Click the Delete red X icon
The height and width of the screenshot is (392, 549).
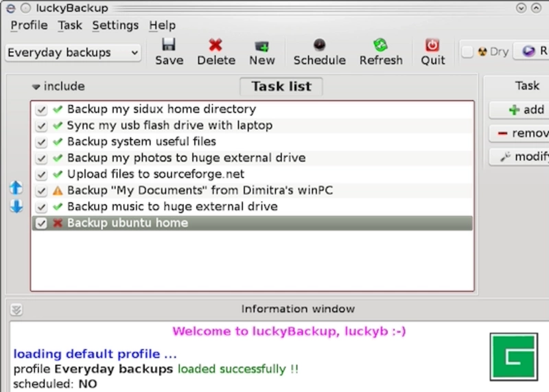(x=215, y=45)
